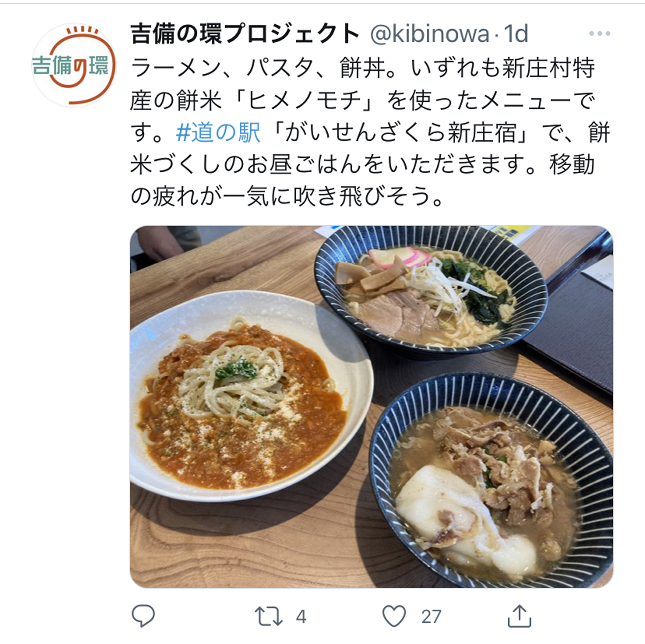
Task: Open the share upload arrow icon
Action: coord(519,616)
